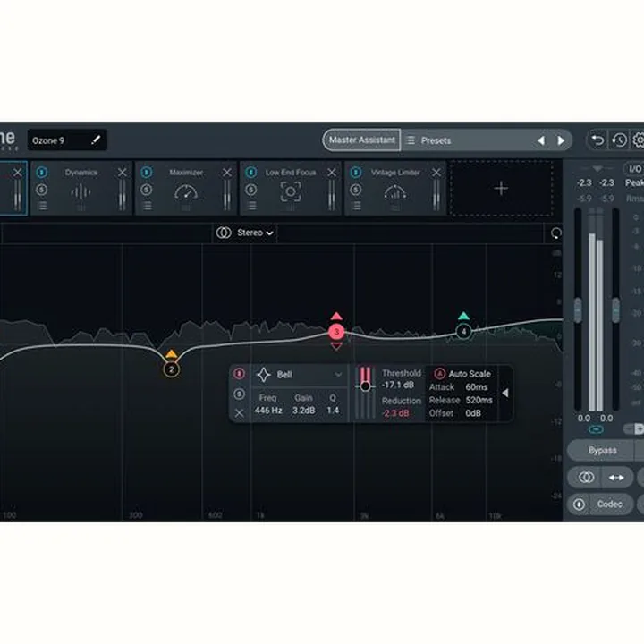Viewport: 644px width, 644px height.
Task: Open the Maximizer module gauge icon
Action: coord(186,191)
